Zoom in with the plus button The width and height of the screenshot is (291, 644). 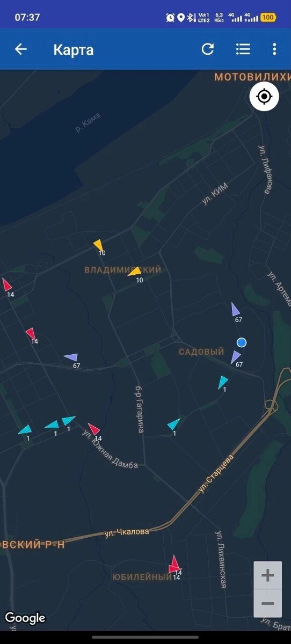click(267, 576)
